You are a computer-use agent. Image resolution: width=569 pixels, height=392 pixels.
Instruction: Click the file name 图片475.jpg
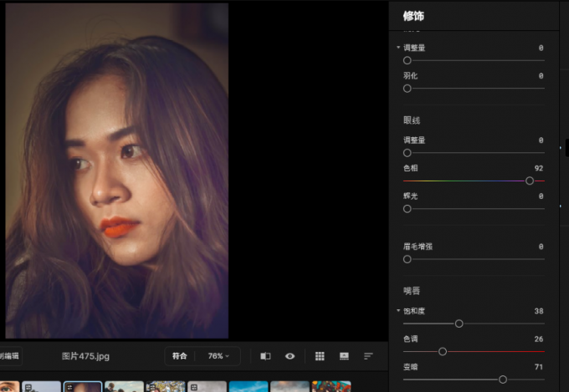pos(85,356)
